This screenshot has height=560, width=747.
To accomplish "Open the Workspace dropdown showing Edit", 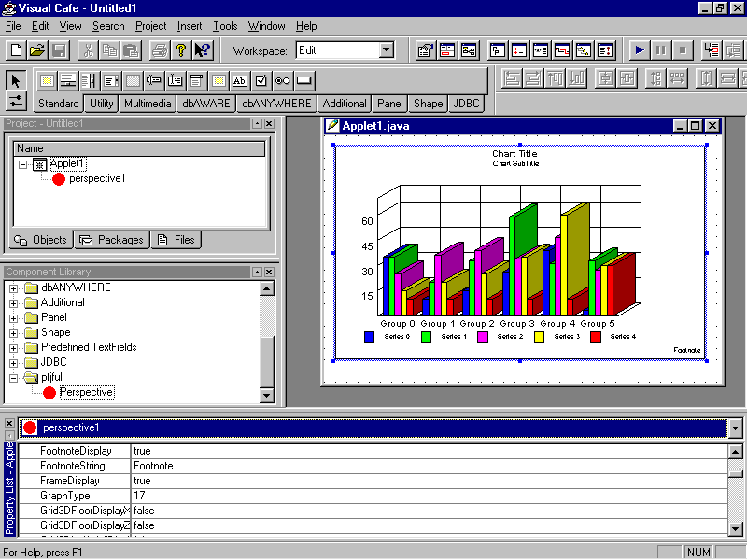I will point(387,49).
